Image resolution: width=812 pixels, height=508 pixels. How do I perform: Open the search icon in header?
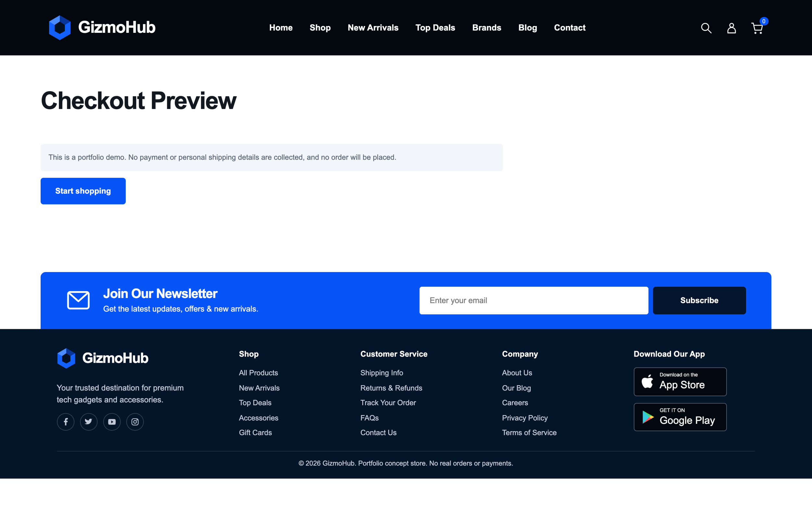pos(706,28)
